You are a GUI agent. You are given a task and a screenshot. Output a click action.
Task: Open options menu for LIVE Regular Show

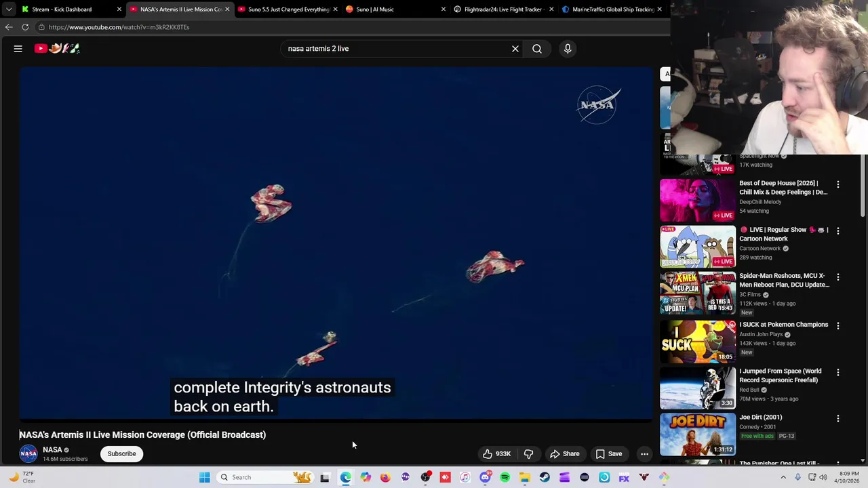click(837, 231)
